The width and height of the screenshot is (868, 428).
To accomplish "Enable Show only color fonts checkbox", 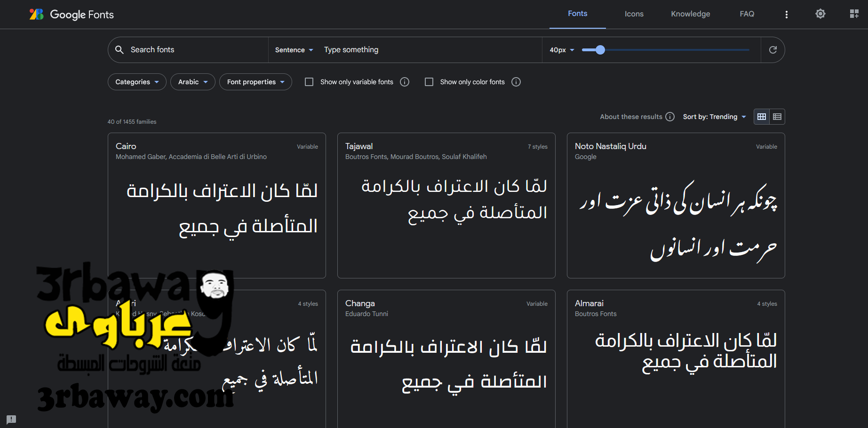I will click(429, 82).
